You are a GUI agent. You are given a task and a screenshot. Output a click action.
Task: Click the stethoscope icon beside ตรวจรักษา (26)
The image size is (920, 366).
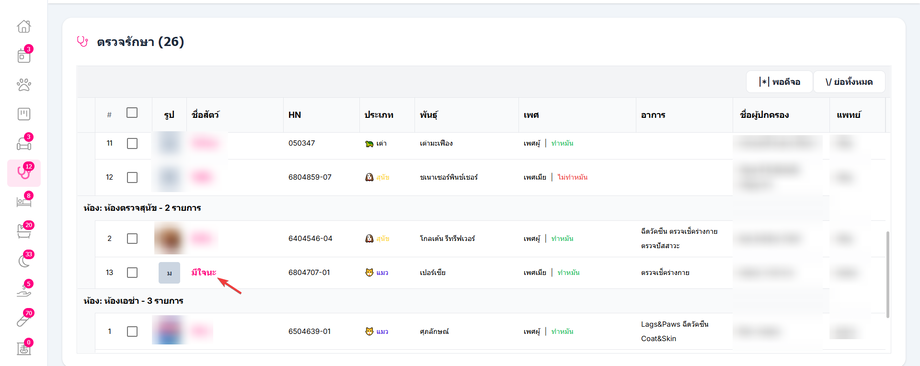tap(82, 42)
